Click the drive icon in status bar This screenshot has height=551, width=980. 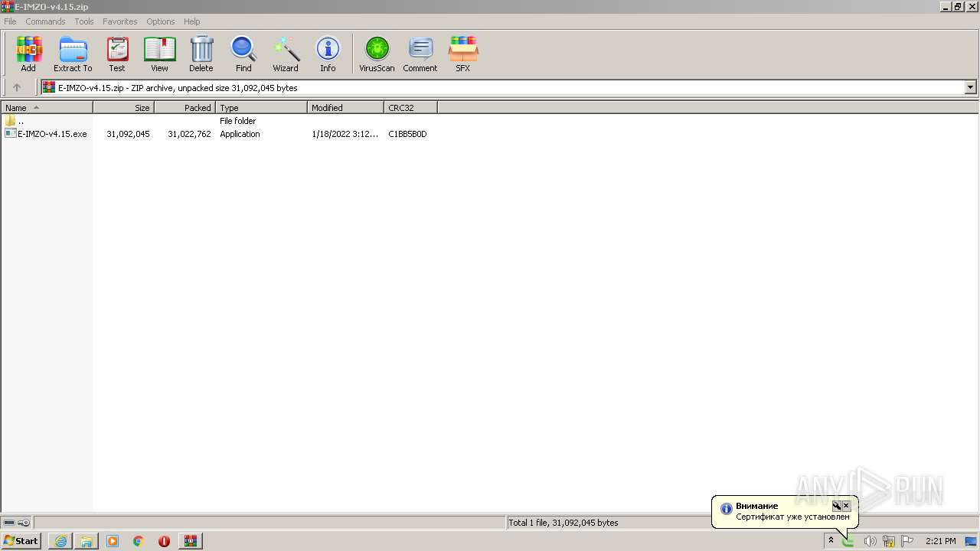(9, 523)
